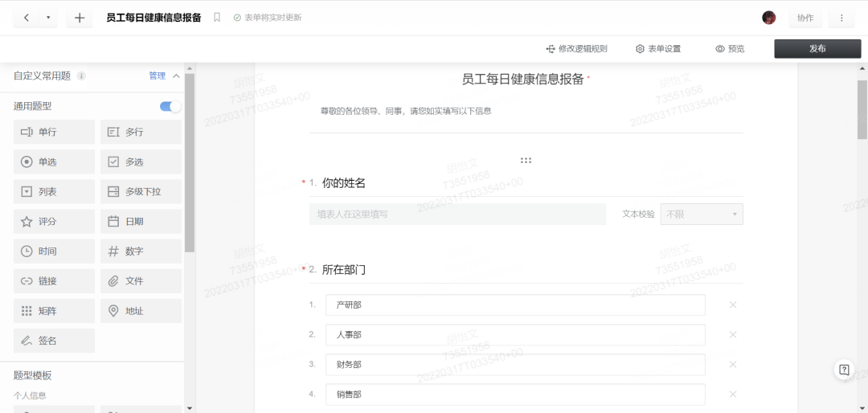Create a new document with the plus button
Screen dimensions: 868x413
click(79, 18)
